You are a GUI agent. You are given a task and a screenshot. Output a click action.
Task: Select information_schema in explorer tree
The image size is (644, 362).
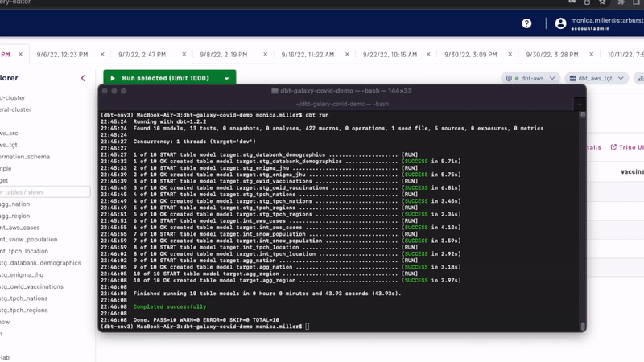tap(25, 157)
